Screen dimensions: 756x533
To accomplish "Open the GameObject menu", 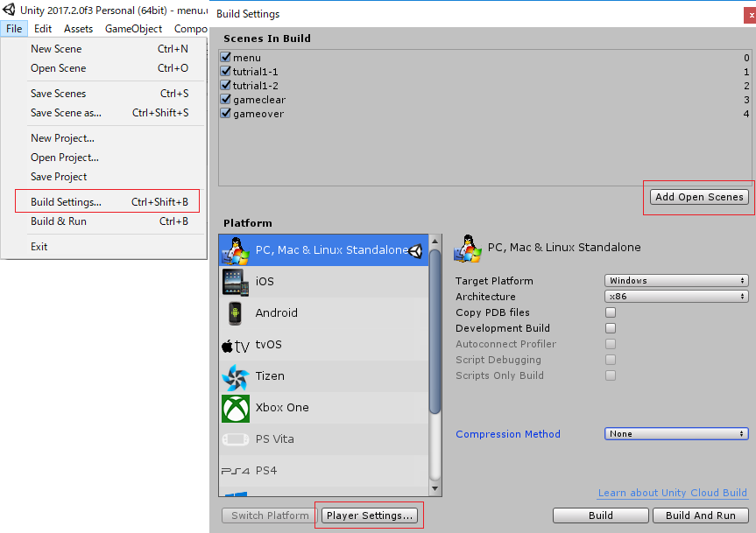I will click(133, 29).
